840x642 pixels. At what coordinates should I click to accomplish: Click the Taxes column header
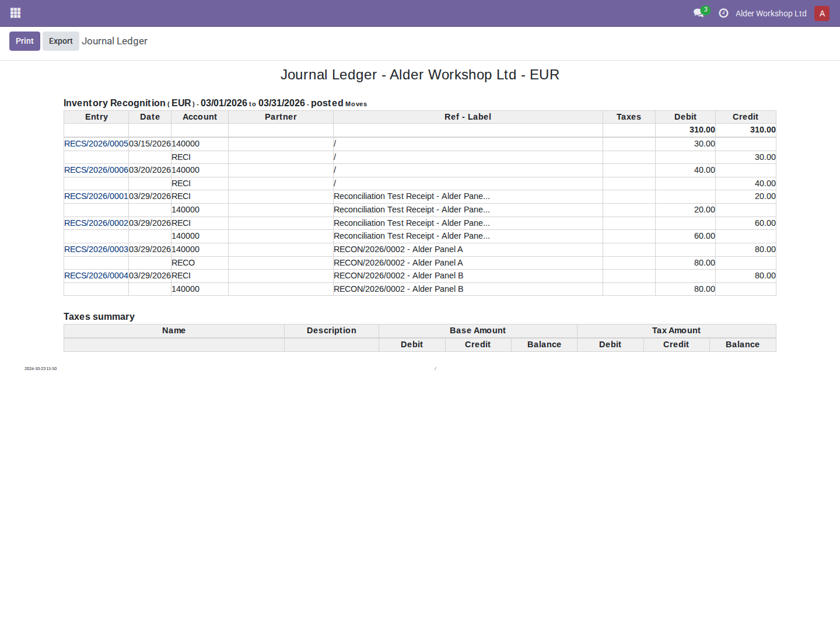[x=629, y=117]
